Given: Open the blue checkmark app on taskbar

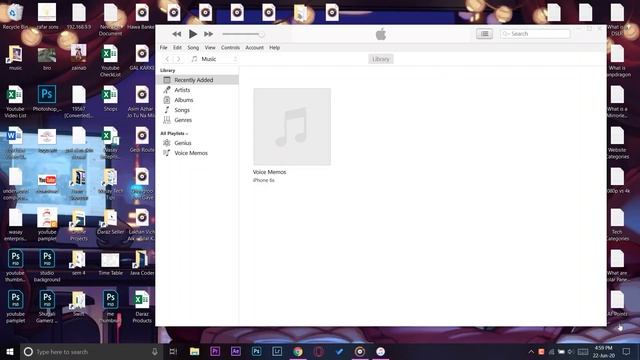Looking at the screenshot, I should 339,351.
